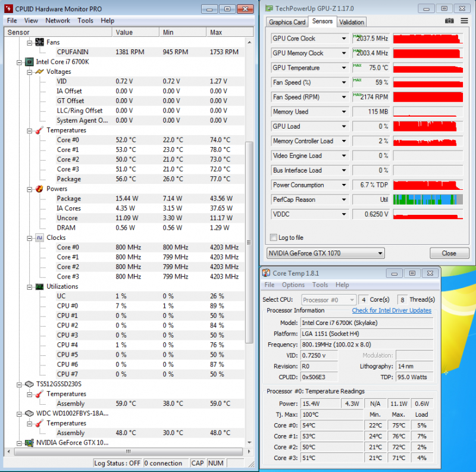Click the Core Temp Model field
Viewport: 476px width, 472px height.
click(367, 323)
